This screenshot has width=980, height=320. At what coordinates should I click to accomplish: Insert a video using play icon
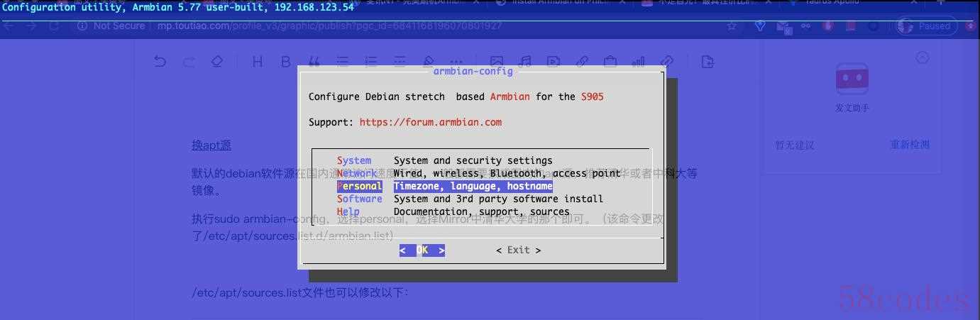pos(554,62)
